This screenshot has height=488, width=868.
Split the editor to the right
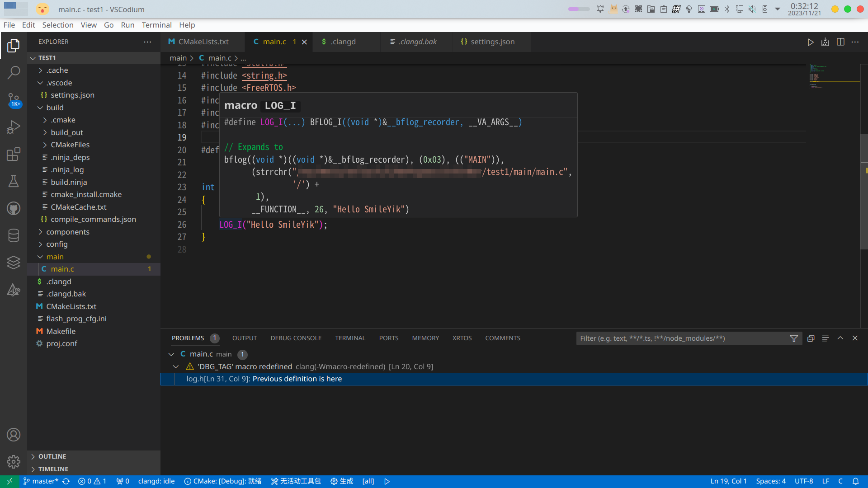tap(840, 42)
